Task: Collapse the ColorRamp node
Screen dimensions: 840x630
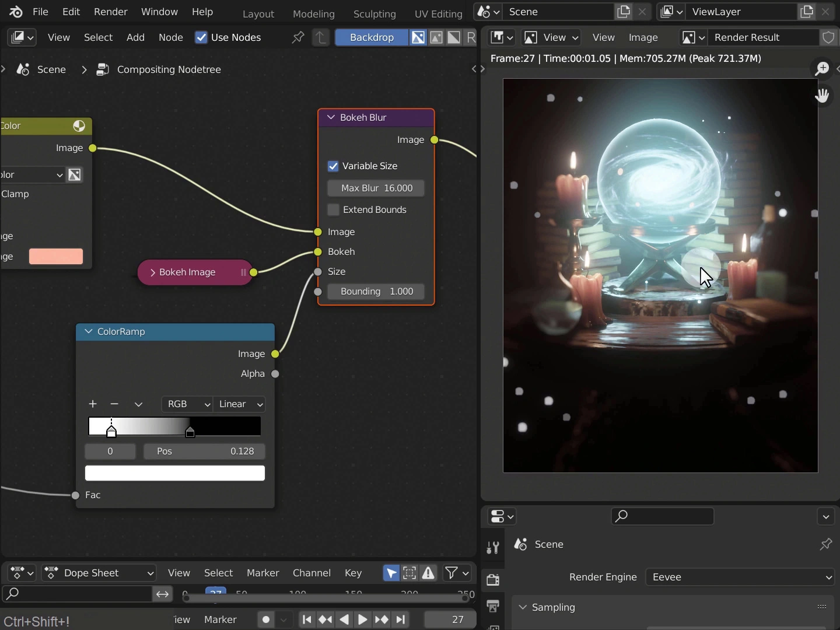Action: [x=89, y=332]
